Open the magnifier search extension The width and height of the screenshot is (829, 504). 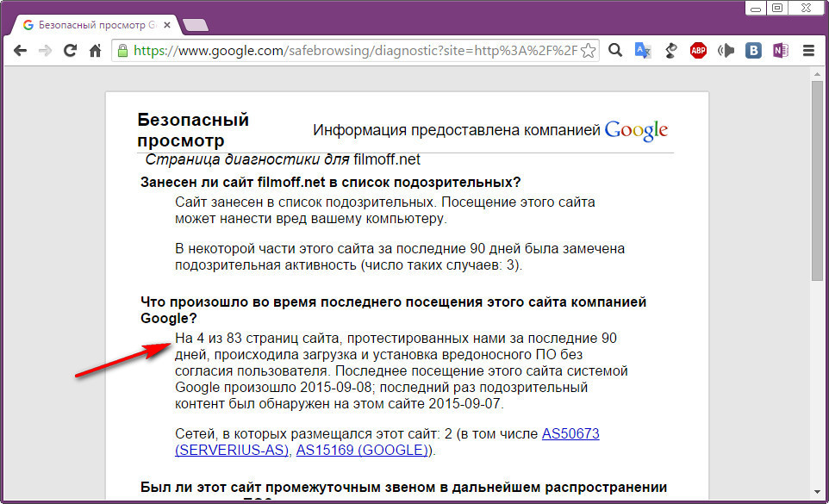pos(615,50)
